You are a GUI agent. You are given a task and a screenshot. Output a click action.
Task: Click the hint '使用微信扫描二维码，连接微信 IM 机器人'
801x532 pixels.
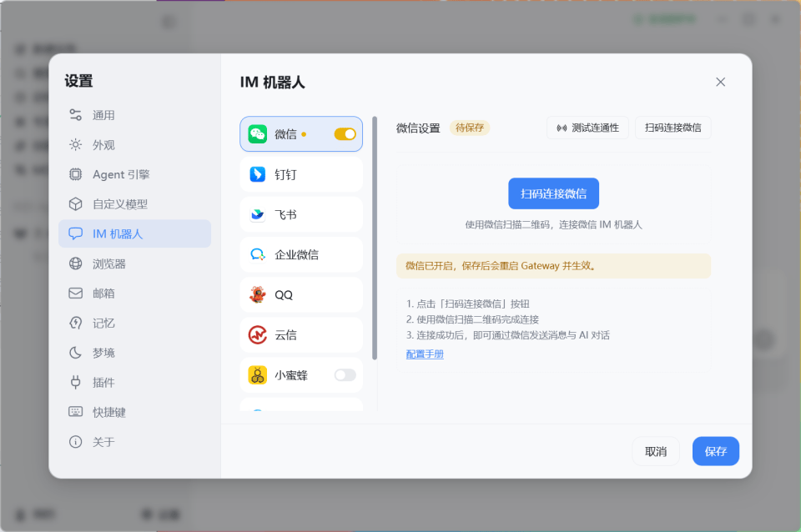553,224
